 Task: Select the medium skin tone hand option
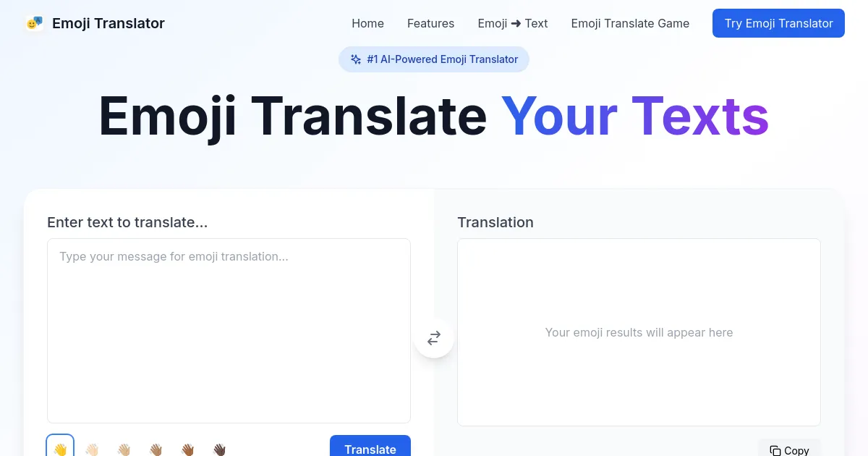pyautogui.click(x=156, y=448)
